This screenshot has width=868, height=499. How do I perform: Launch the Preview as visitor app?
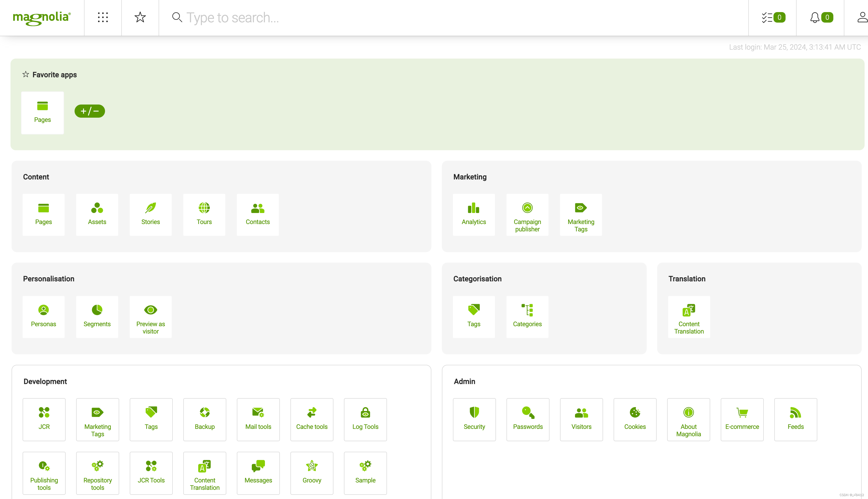pyautogui.click(x=150, y=316)
